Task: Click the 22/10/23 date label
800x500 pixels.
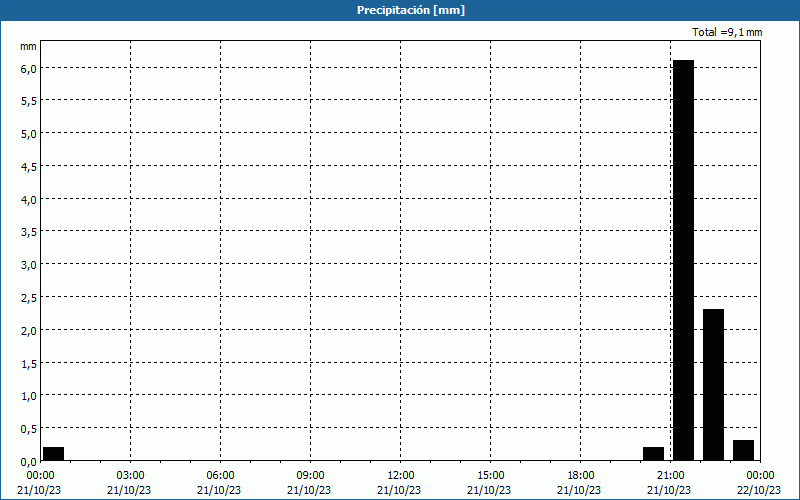Action: pyautogui.click(x=759, y=490)
